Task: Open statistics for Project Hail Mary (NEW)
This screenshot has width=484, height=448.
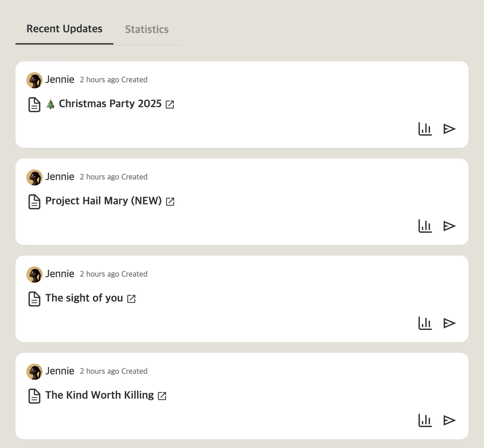Action: click(x=425, y=226)
